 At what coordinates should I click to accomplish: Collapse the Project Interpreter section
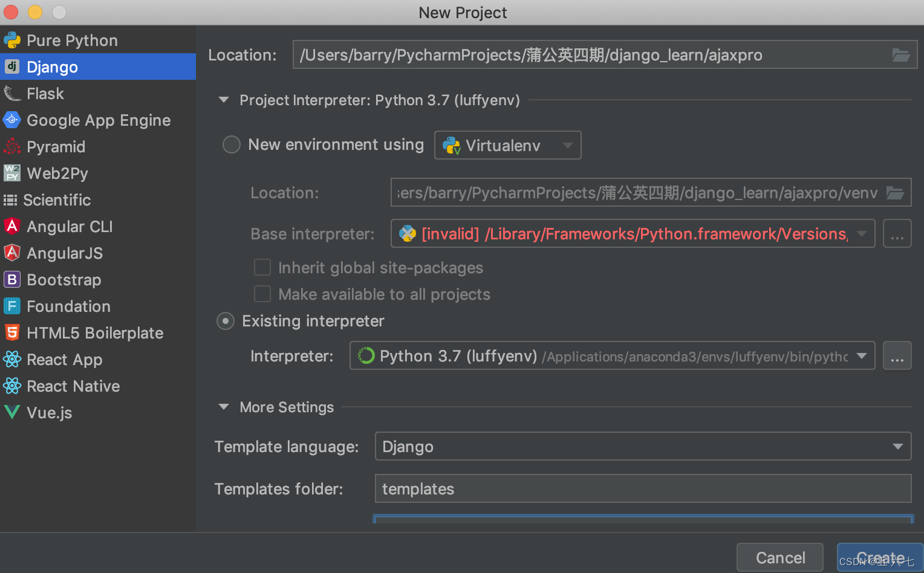tap(224, 100)
